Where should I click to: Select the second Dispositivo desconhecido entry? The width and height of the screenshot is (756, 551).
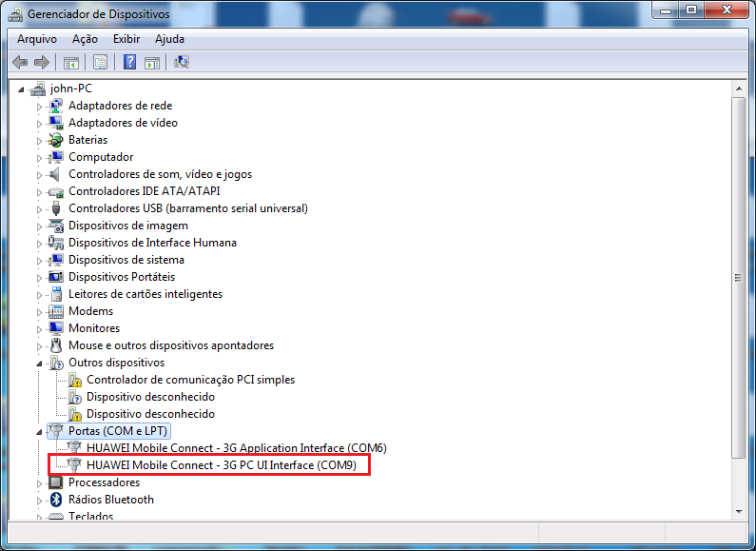coord(150,414)
